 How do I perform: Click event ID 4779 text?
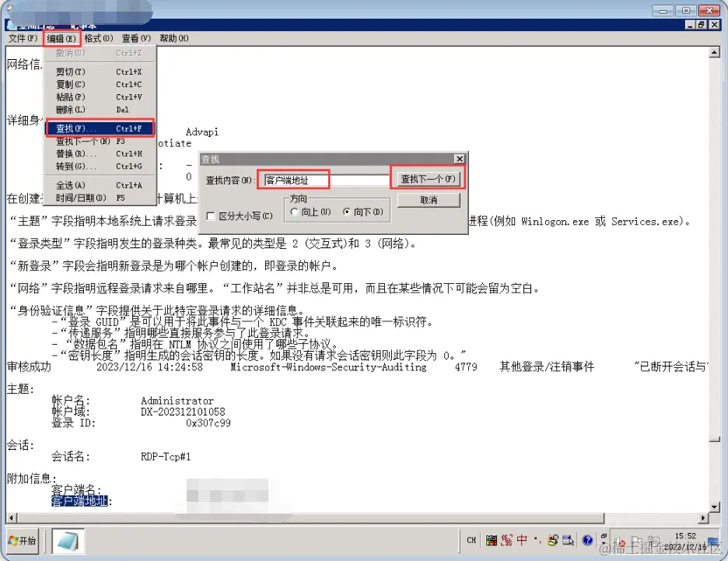point(466,367)
